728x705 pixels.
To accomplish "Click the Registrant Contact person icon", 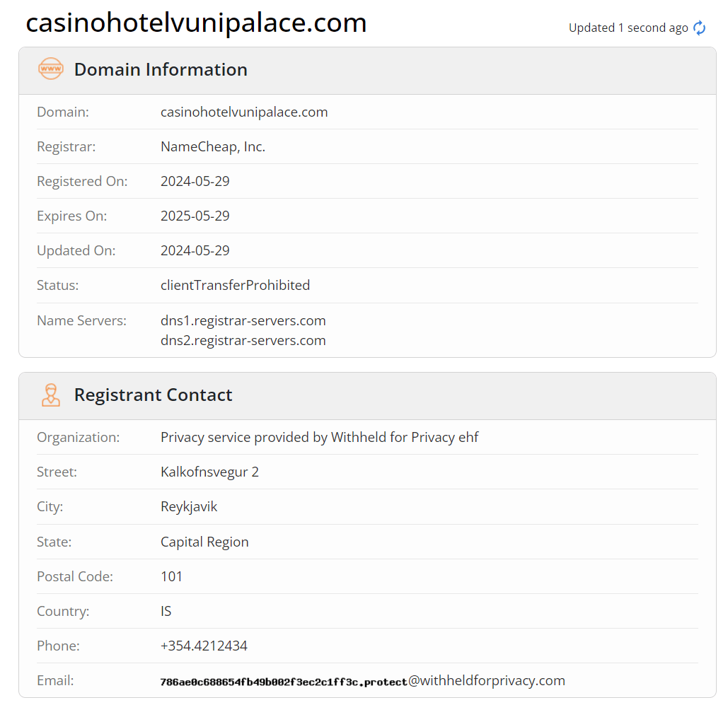I will tap(51, 395).
